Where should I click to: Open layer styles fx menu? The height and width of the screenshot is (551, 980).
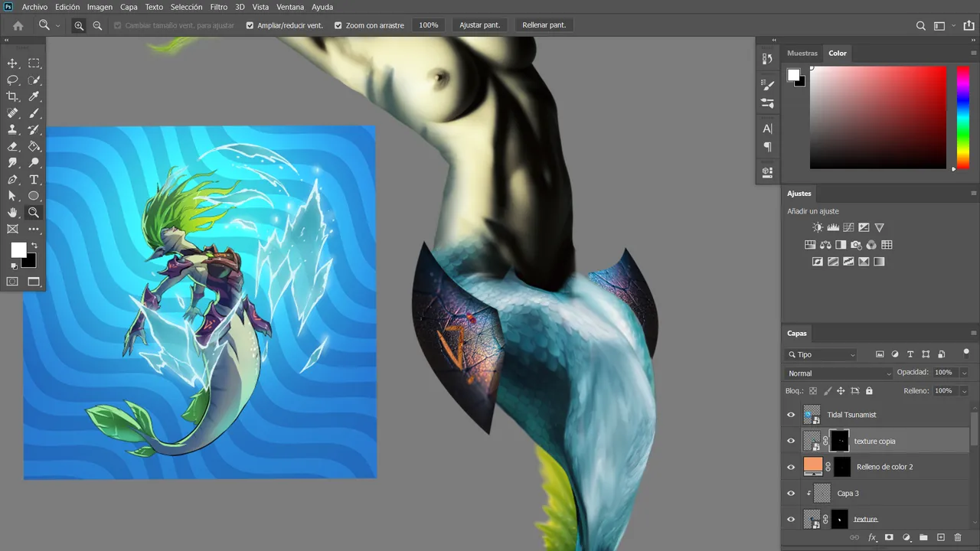[x=872, y=538]
